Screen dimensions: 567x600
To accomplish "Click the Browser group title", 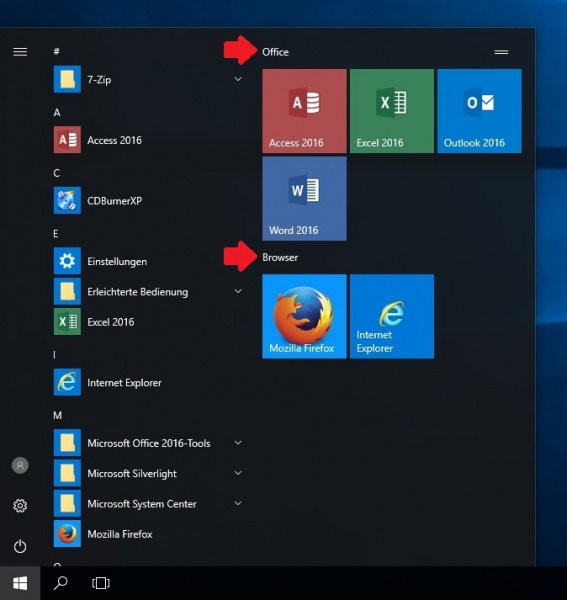I will 280,258.
